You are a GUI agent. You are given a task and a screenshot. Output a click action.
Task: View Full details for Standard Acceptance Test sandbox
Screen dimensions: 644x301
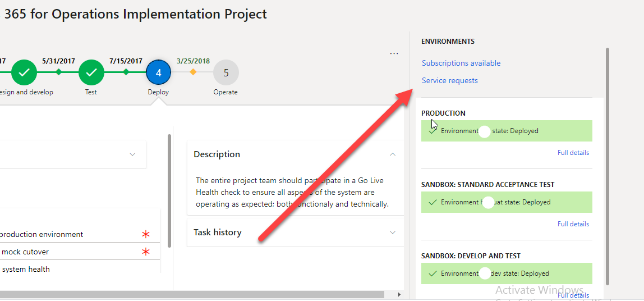coord(573,224)
